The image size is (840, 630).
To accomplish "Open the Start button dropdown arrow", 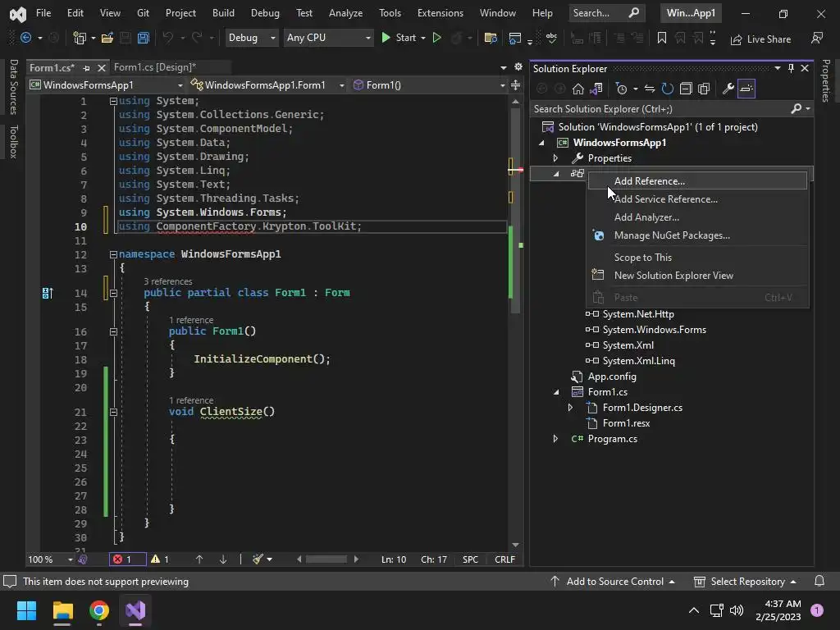I will [423, 38].
